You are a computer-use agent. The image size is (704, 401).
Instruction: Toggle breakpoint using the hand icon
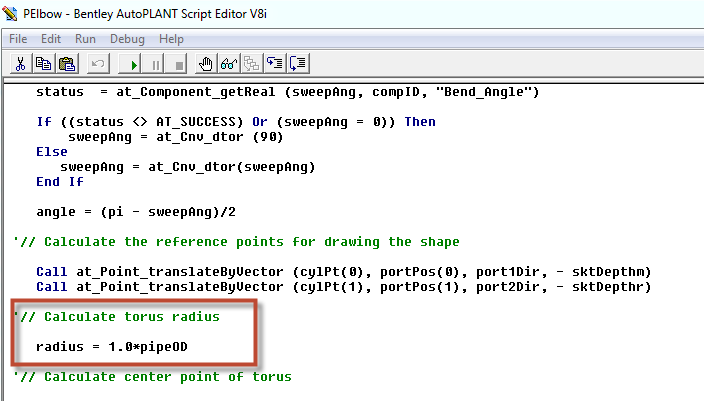(x=206, y=64)
